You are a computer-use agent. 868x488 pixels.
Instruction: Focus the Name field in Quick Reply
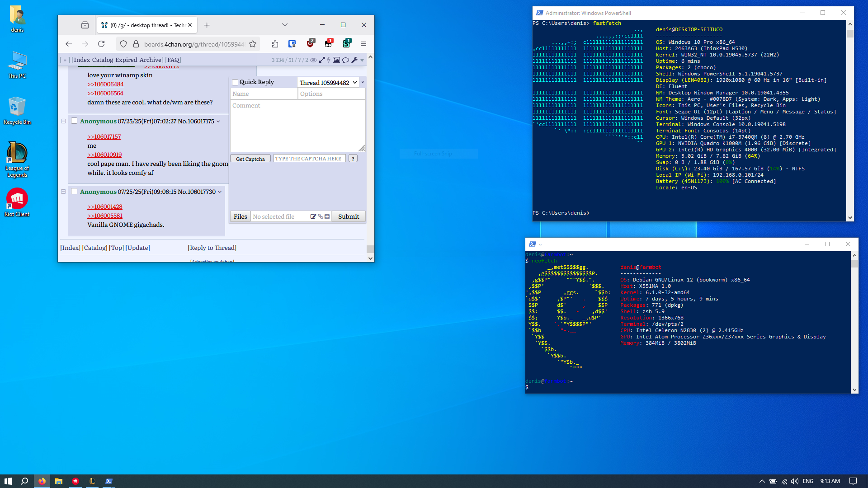click(264, 94)
